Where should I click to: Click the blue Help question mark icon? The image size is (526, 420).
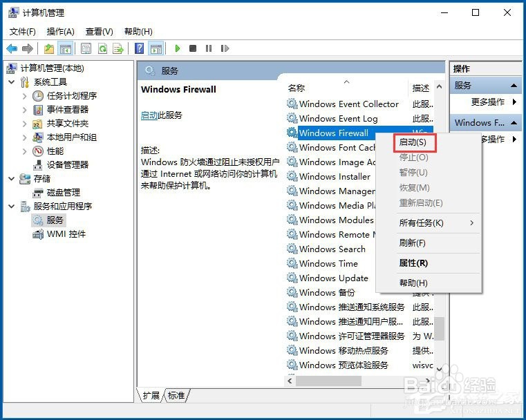[x=139, y=48]
